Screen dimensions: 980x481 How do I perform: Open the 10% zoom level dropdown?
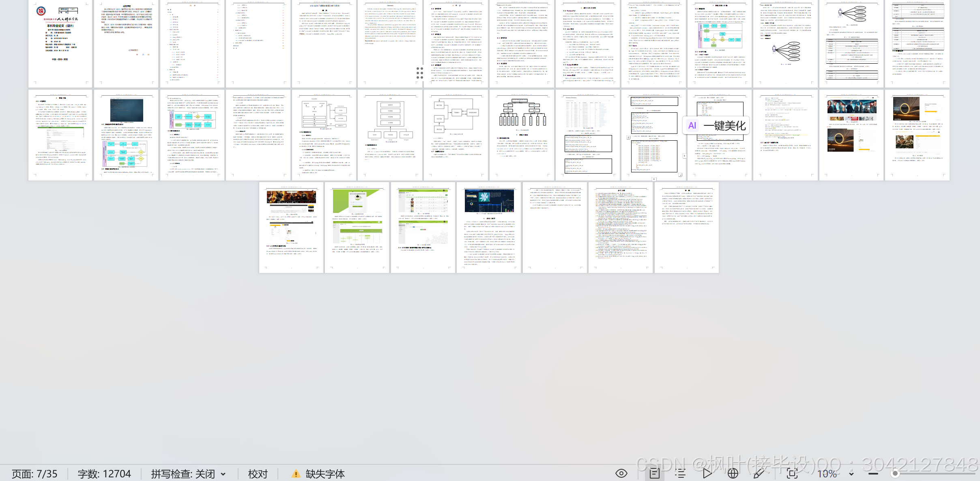point(851,474)
